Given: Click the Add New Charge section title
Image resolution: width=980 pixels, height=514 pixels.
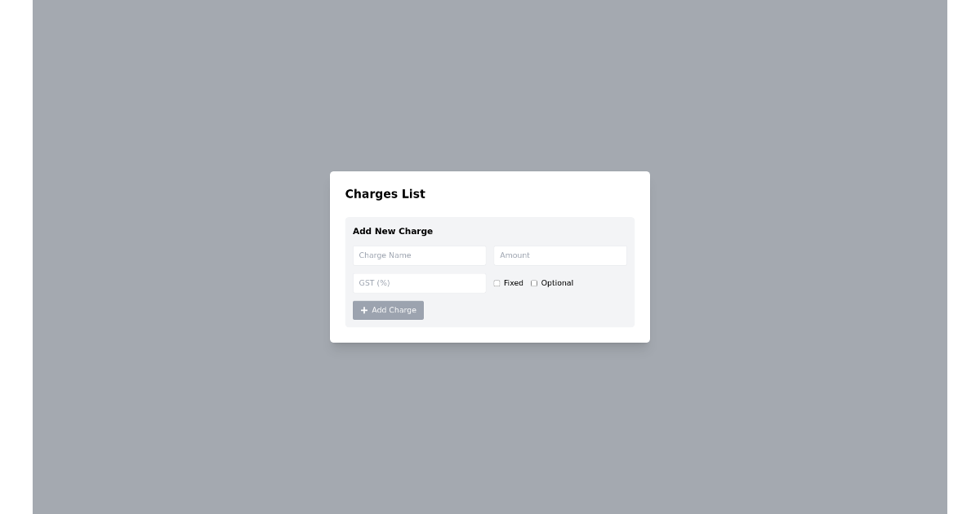Looking at the screenshot, I should (393, 231).
